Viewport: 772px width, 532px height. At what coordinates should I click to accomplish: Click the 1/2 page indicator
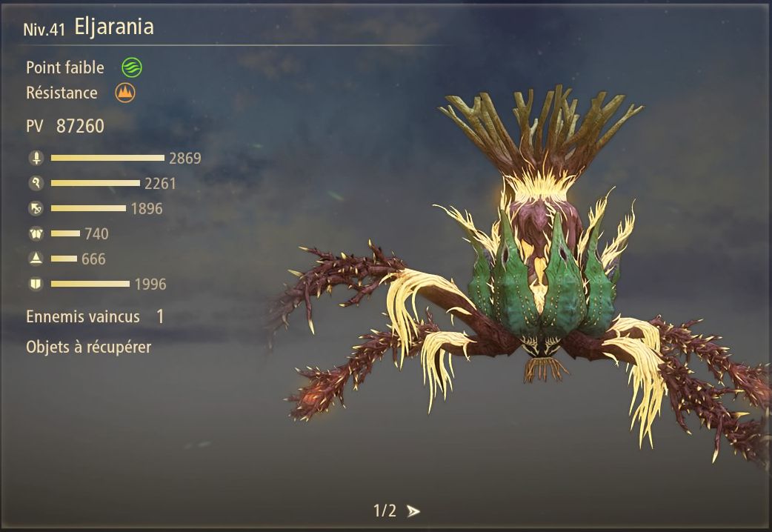click(385, 511)
